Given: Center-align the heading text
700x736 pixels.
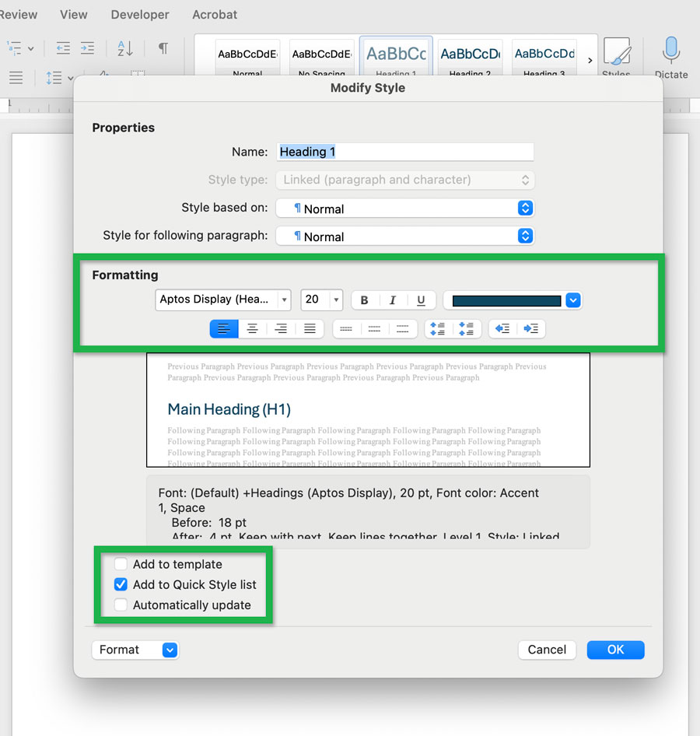Looking at the screenshot, I should (252, 328).
